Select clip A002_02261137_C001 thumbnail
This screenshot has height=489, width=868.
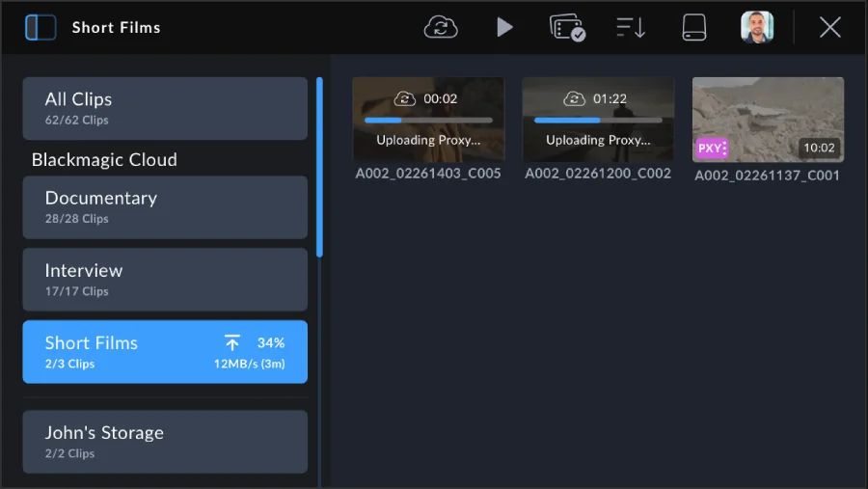coord(768,119)
